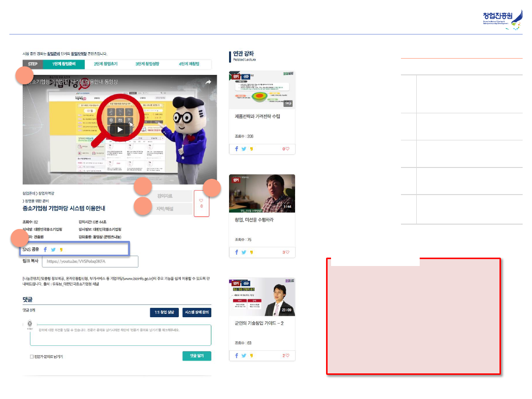Screen dimensions: 532x399
Task: Share 군인의 기술창업 가이드 – 2 on Twitter
Action: (244, 356)
